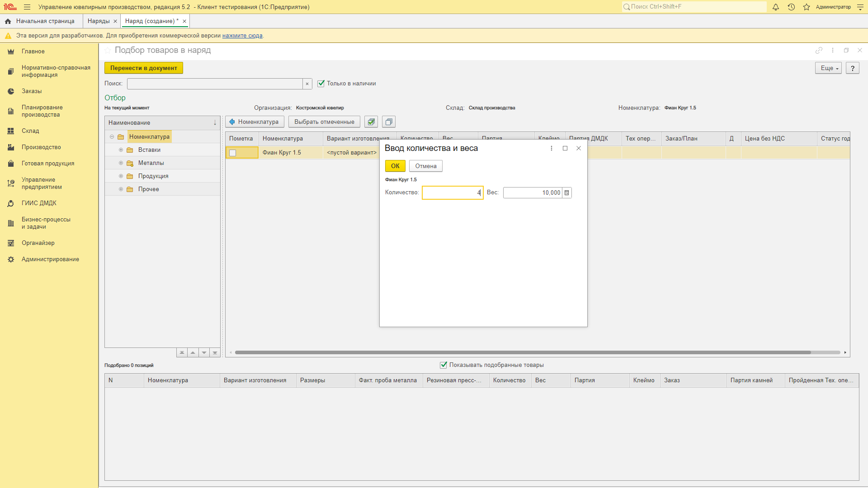Open Склад section
Viewport: 868px width, 488px height.
coord(49,131)
